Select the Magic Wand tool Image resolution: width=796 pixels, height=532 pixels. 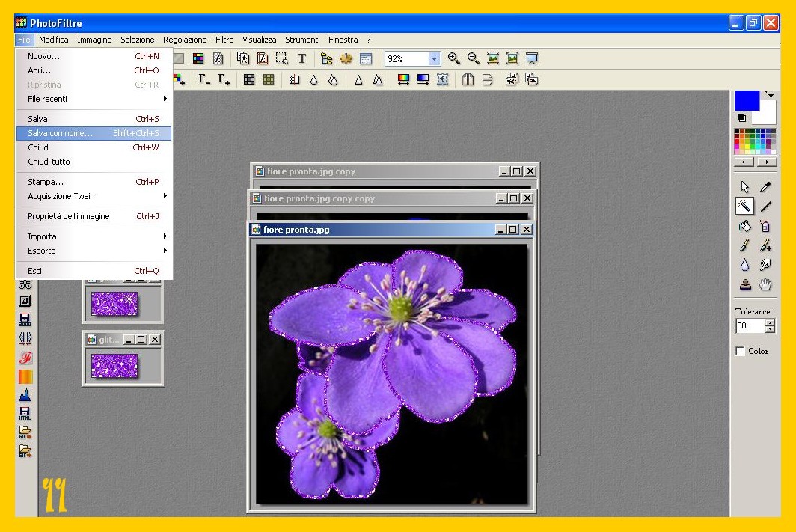[x=744, y=206]
